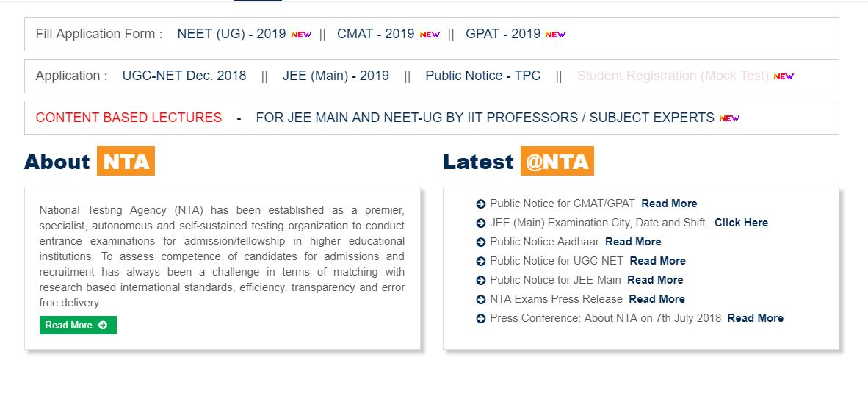This screenshot has width=868, height=399.
Task: Click arrow bullet icon beside JEE (Main) Examination City
Action: click(480, 223)
